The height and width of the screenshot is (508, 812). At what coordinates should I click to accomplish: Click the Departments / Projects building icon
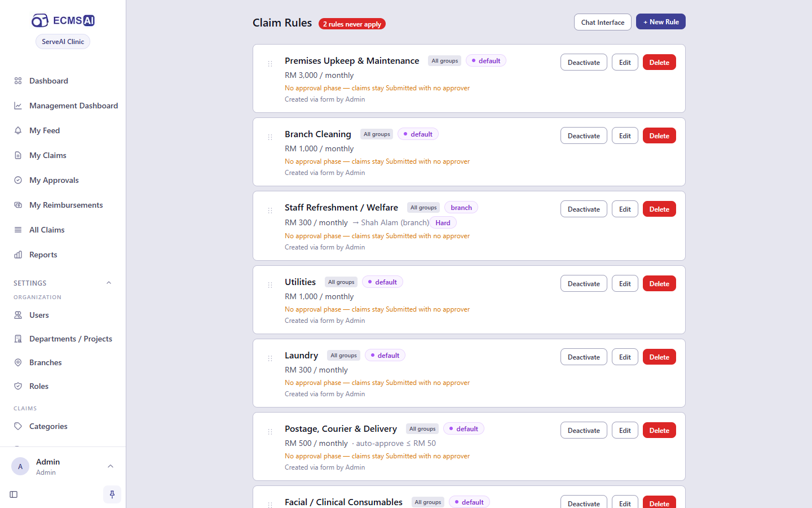(x=18, y=339)
